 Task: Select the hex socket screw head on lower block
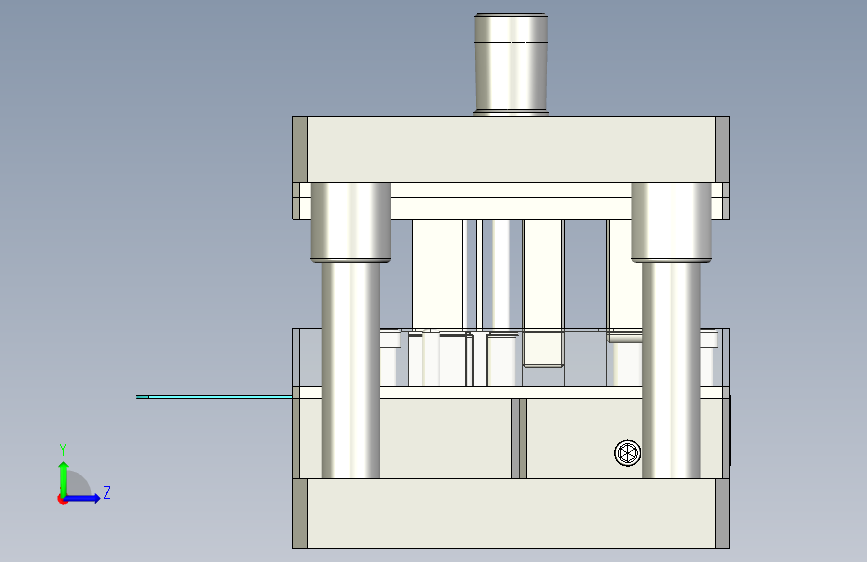pos(628,453)
